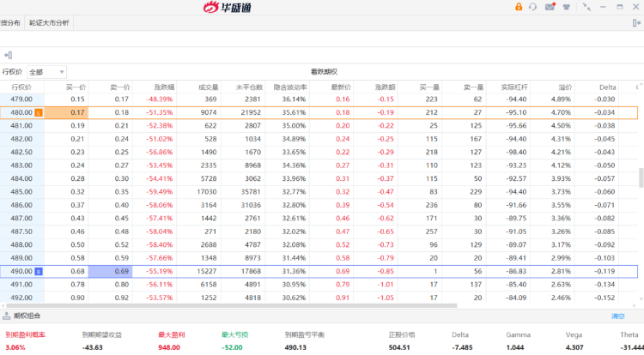Select strike price 482.50 row

pos(21,152)
